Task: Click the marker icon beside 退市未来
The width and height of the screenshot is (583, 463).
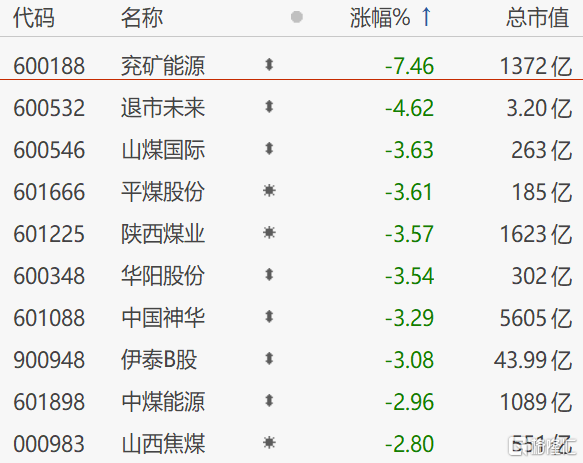Action: (269, 107)
